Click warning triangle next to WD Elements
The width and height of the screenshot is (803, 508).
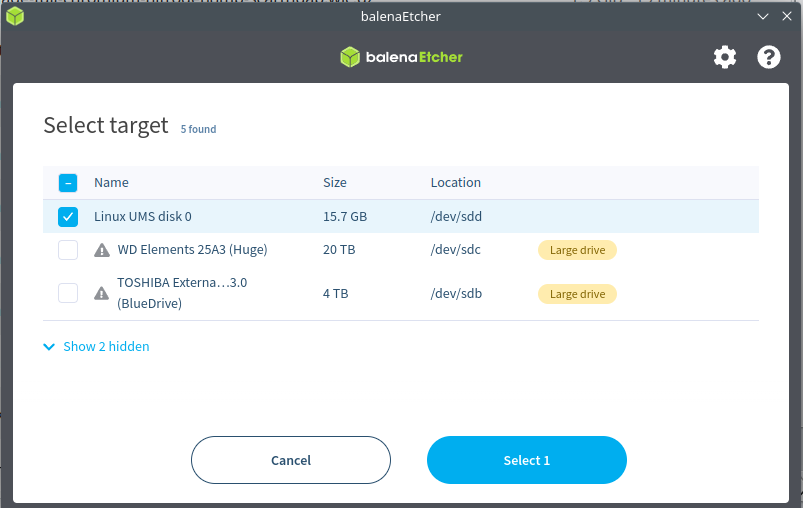point(102,250)
